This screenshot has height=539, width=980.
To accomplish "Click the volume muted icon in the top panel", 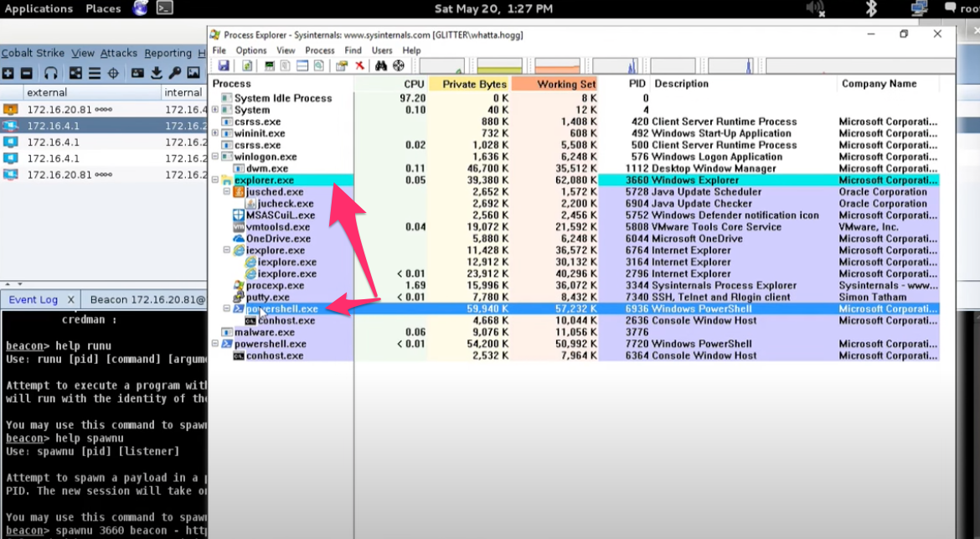I will (x=816, y=8).
